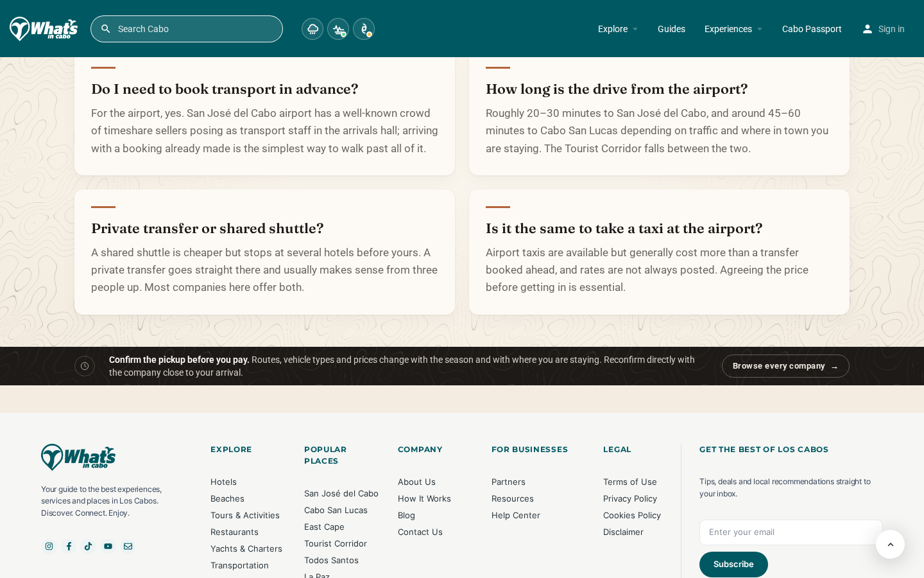Expand the Explore dropdown menu
Viewport: 924px width, 578px height.
click(618, 29)
